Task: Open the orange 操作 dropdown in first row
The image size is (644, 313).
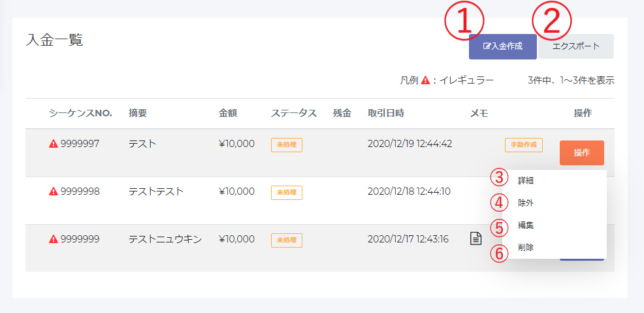Action: (581, 153)
